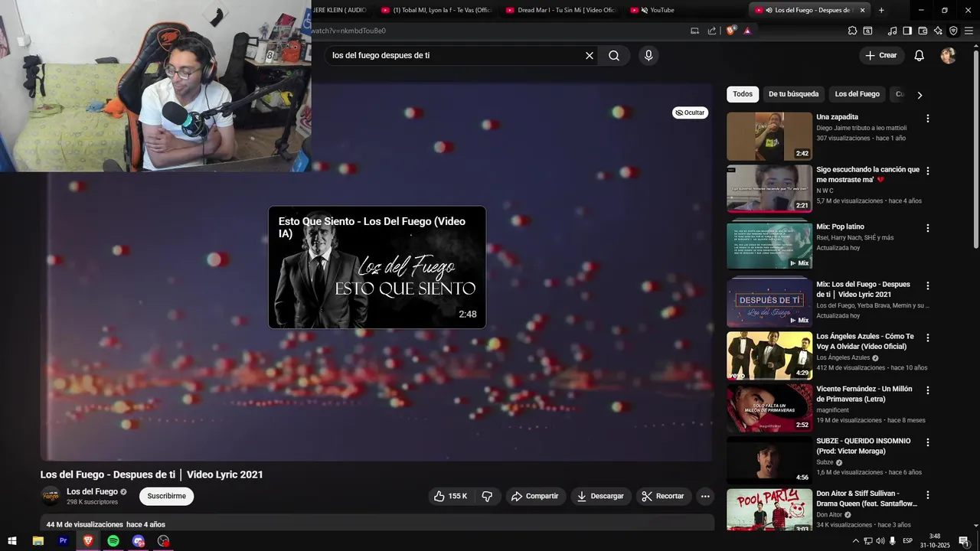Open File Explorer from taskbar
Image resolution: width=980 pixels, height=551 pixels.
pyautogui.click(x=38, y=541)
